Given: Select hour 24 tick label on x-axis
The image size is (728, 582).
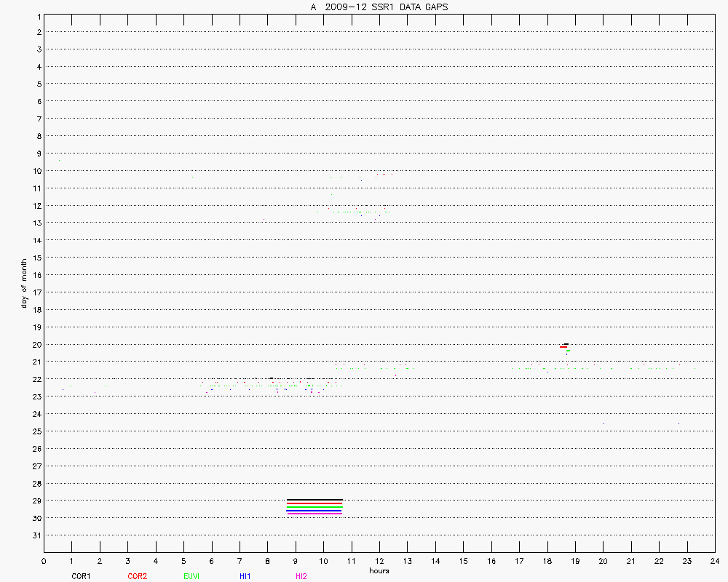Looking at the screenshot, I should (715, 561).
